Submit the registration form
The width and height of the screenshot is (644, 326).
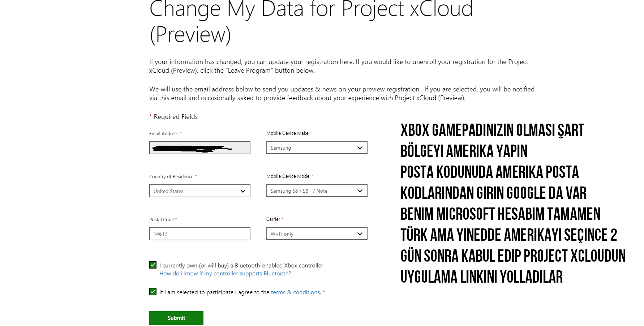point(176,318)
